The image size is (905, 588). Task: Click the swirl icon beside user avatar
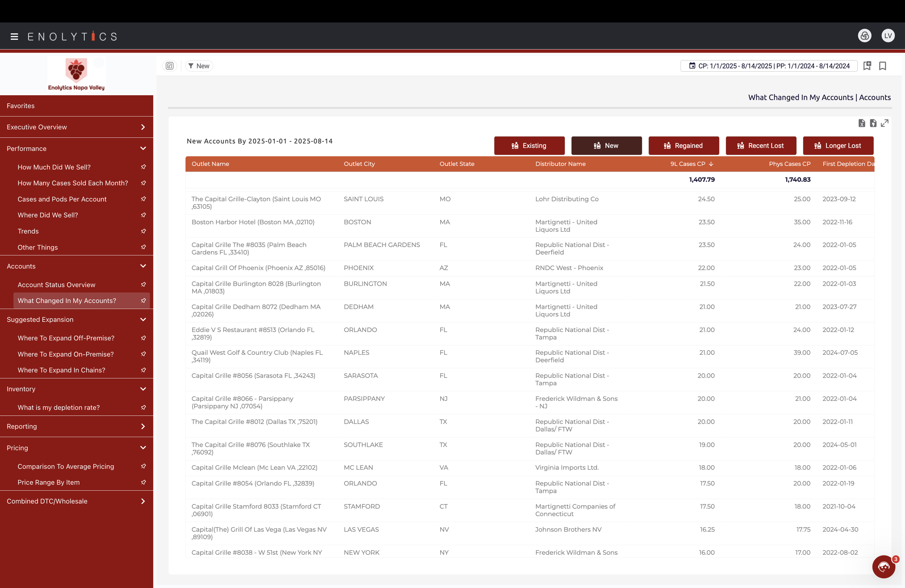click(864, 36)
